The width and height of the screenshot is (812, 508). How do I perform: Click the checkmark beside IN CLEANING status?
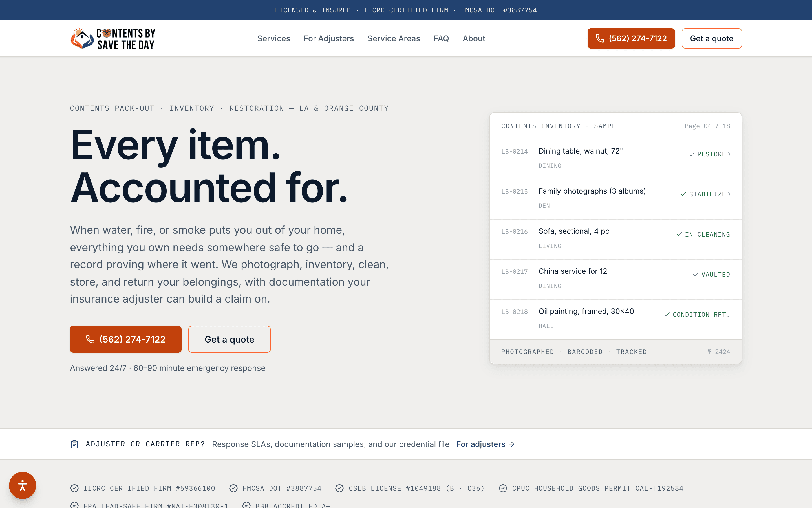point(679,234)
